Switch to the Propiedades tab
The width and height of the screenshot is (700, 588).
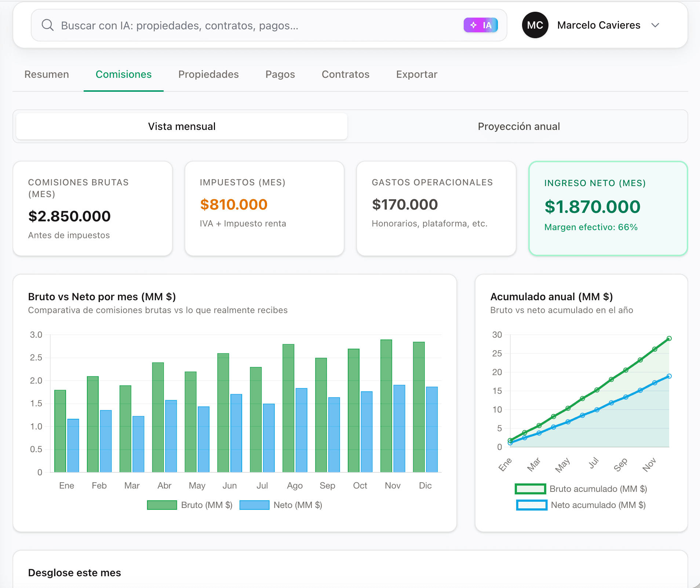tap(208, 75)
